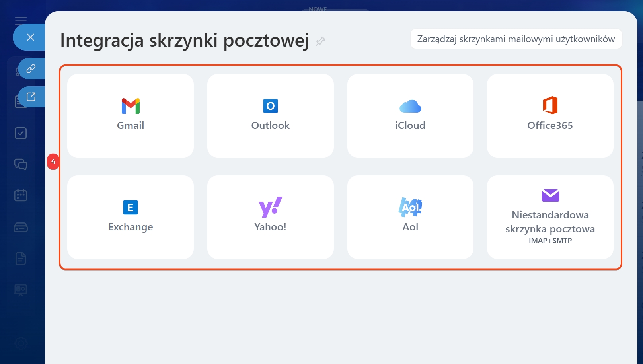Open the chat bubbles icon in the sidebar
This screenshot has height=364, width=643.
tap(21, 164)
